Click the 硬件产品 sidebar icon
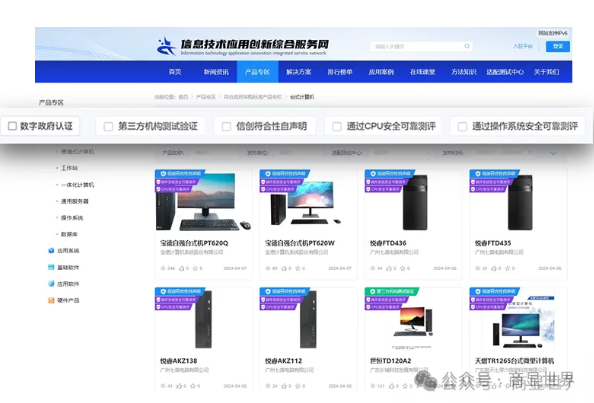Image resolution: width=594 pixels, height=403 pixels. (51, 300)
